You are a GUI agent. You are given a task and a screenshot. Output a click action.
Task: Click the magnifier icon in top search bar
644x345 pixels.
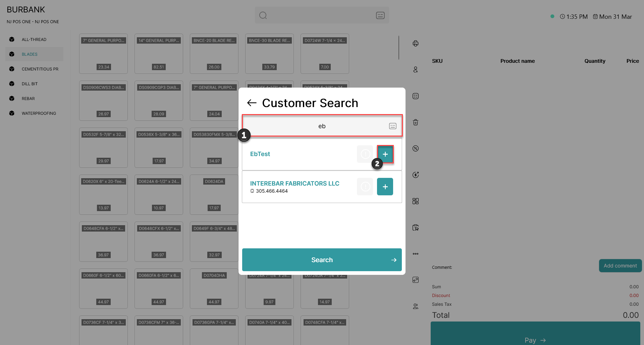[x=263, y=15]
